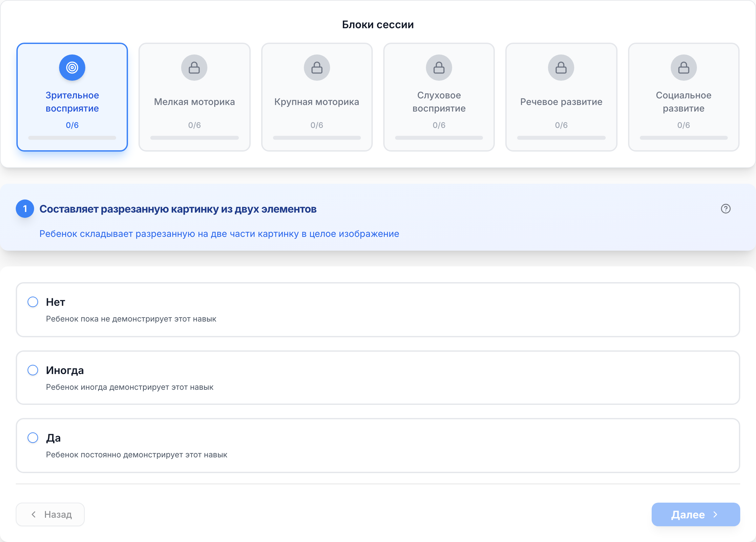Image resolution: width=756 pixels, height=542 pixels.
Task: Open the Слуховое восприятие block label
Action: click(439, 102)
